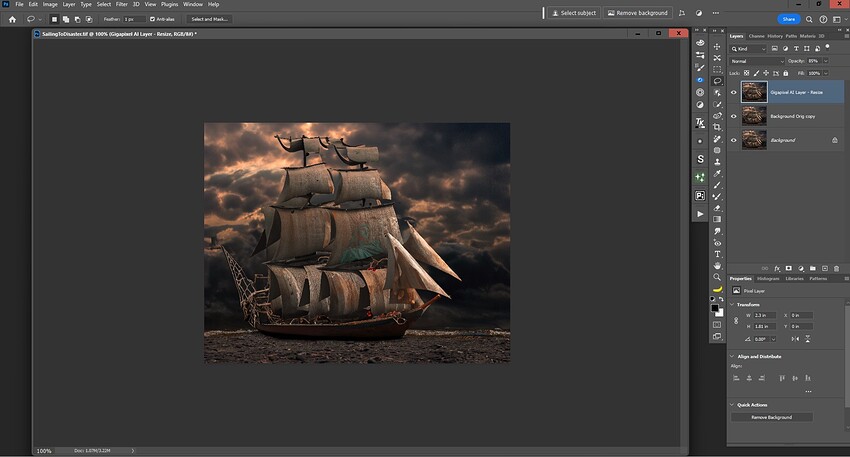
Task: Click the blue Share button
Action: (x=789, y=19)
